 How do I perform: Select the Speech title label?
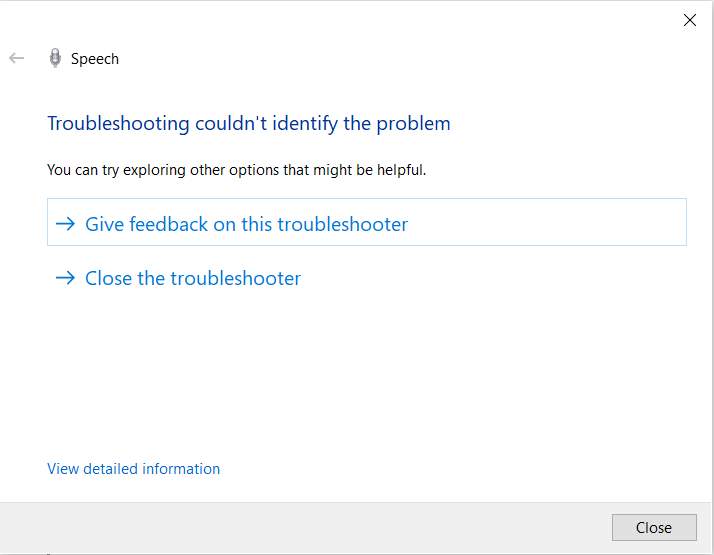[95, 59]
